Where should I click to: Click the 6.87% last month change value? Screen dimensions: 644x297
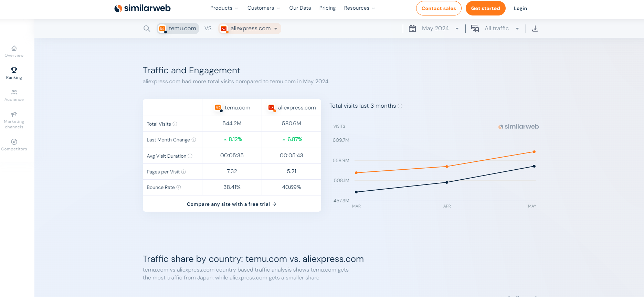tap(293, 139)
